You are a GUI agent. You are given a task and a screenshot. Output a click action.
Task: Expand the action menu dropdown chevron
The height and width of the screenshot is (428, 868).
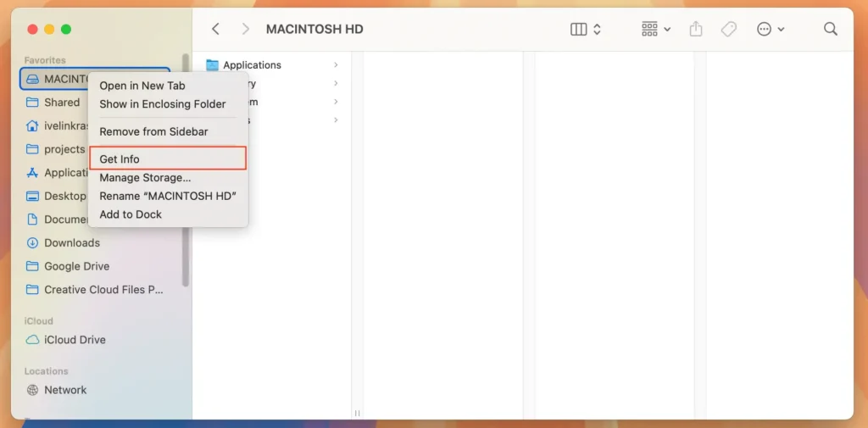(781, 30)
